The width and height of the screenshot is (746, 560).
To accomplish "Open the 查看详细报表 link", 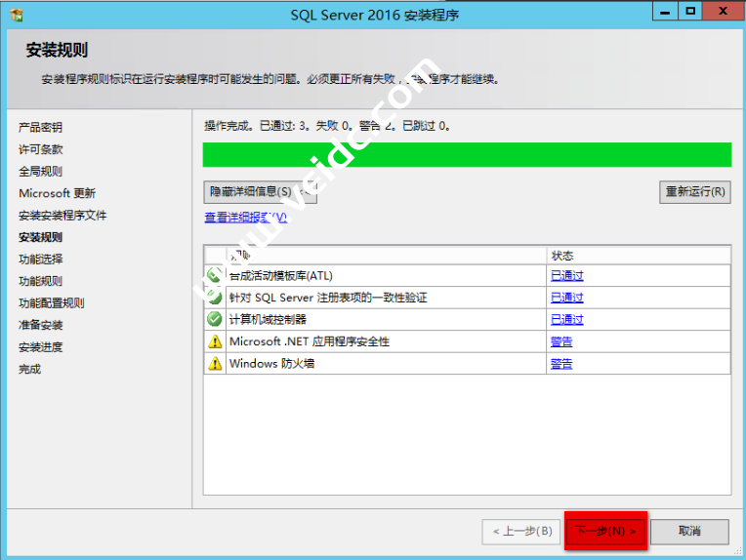I will (x=245, y=218).
